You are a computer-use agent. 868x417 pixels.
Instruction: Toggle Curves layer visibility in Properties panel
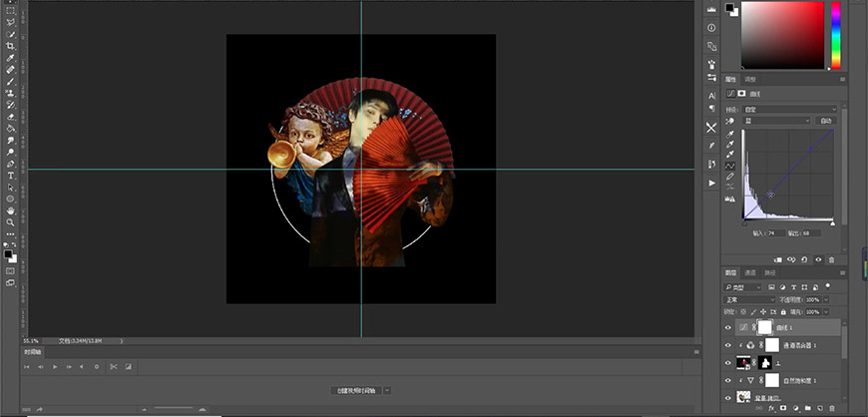[x=818, y=259]
